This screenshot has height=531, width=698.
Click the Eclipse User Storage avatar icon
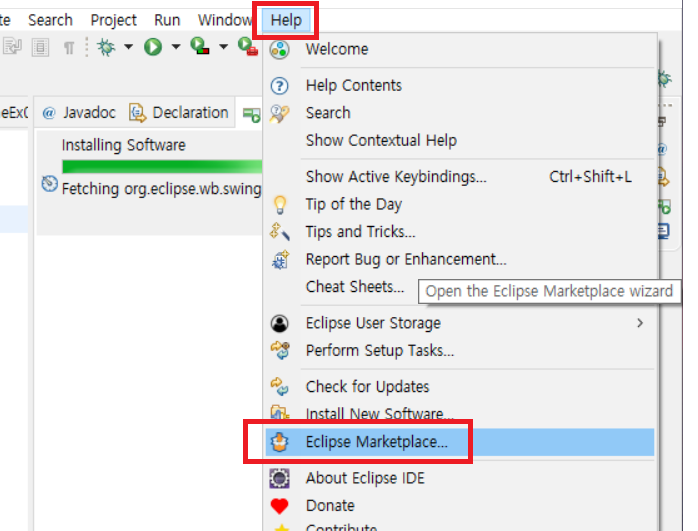point(280,324)
